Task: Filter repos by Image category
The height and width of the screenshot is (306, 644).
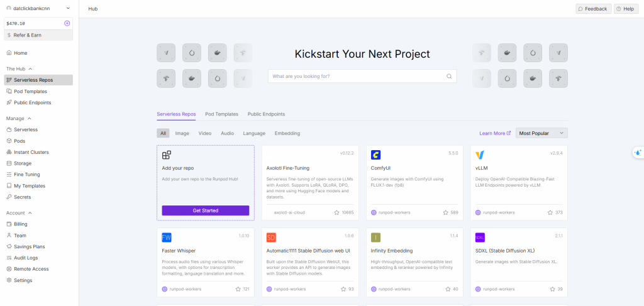Action: [x=182, y=133]
